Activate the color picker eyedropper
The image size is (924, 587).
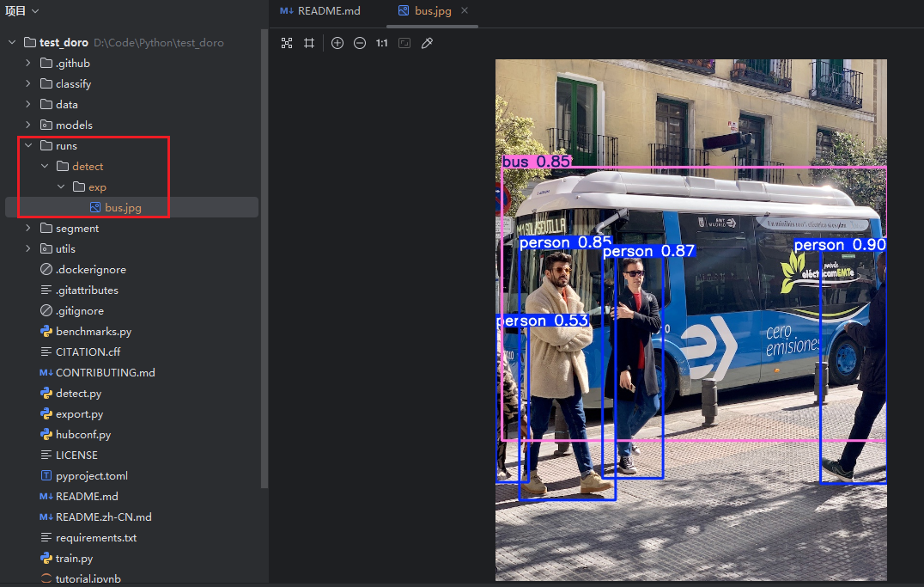pos(427,43)
